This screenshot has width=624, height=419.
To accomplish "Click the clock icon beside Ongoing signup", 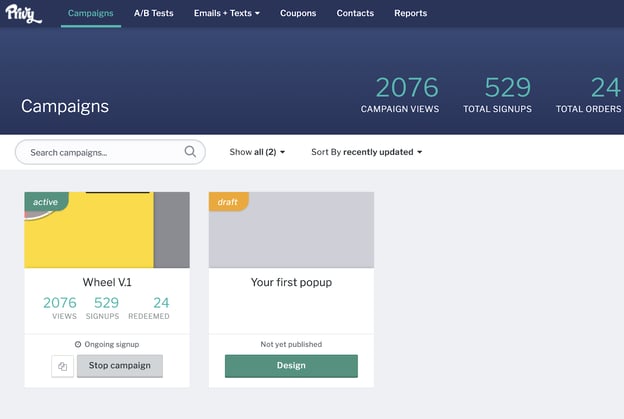I will point(78,344).
